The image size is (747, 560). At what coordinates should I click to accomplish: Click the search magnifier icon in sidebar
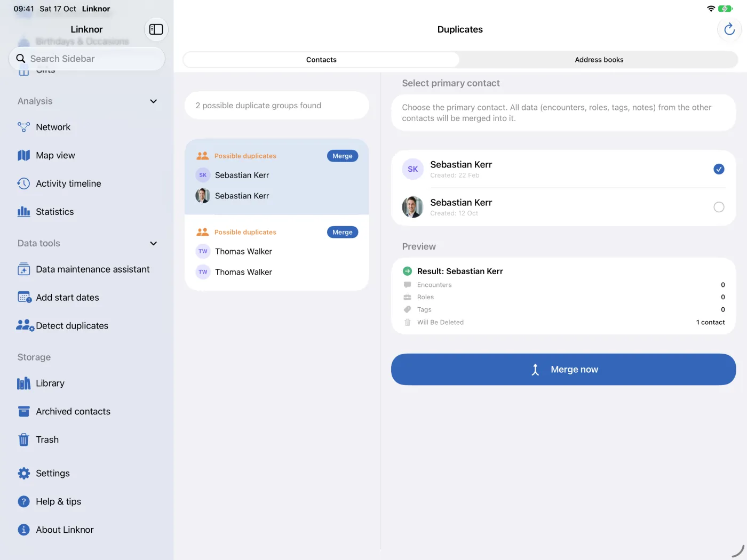(x=21, y=59)
